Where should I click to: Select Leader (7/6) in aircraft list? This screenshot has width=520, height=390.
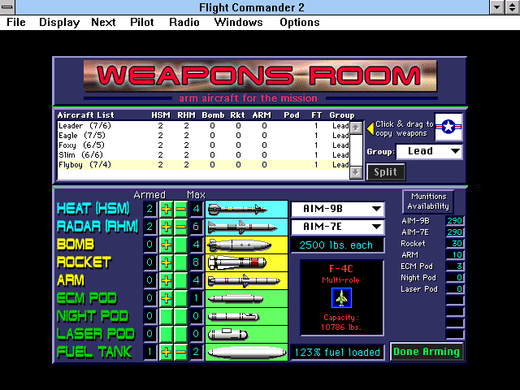[203, 126]
